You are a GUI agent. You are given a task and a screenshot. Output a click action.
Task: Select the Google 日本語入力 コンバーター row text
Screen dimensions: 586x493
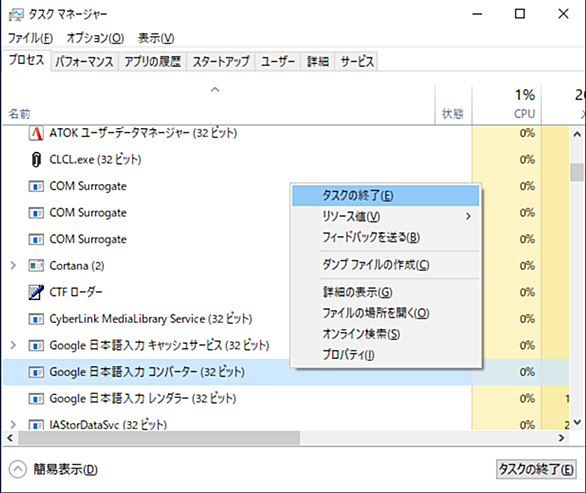pyautogui.click(x=147, y=372)
